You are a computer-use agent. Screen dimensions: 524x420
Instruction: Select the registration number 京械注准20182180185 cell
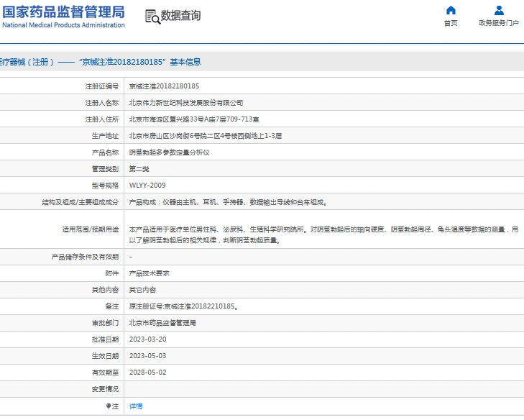click(x=164, y=86)
